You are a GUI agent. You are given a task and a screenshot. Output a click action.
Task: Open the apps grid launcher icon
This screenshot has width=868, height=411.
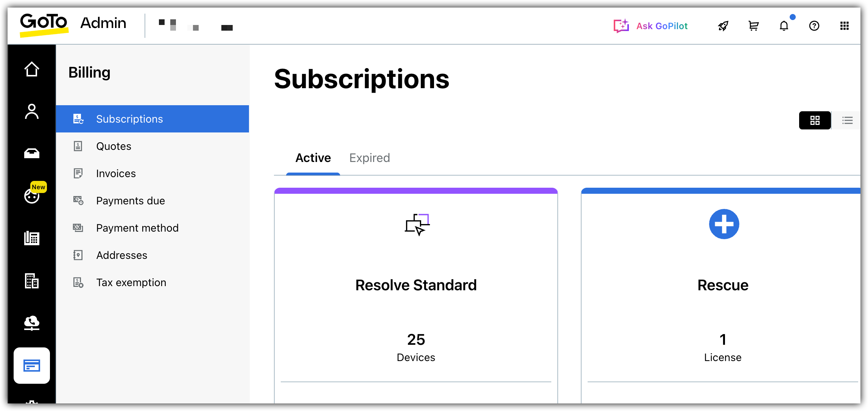pyautogui.click(x=845, y=26)
